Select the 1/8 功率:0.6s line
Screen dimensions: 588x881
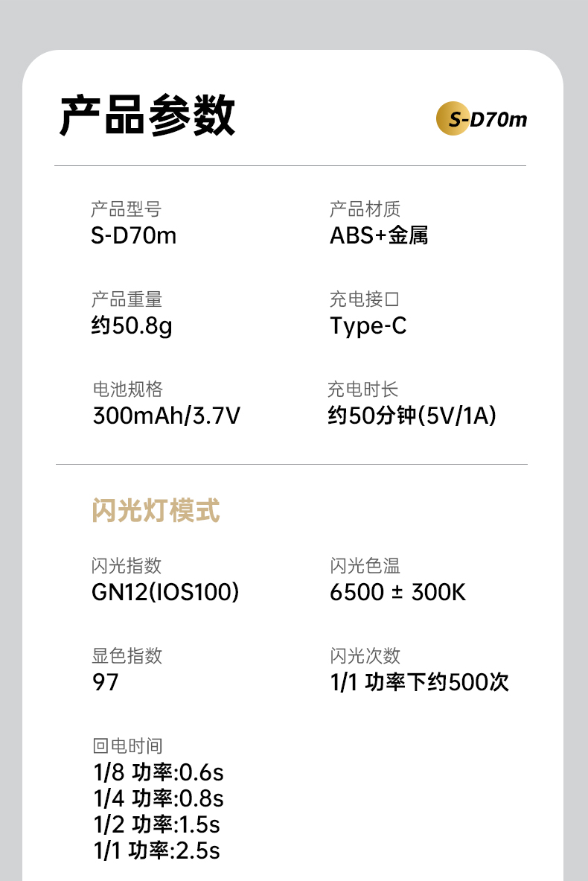point(158,772)
